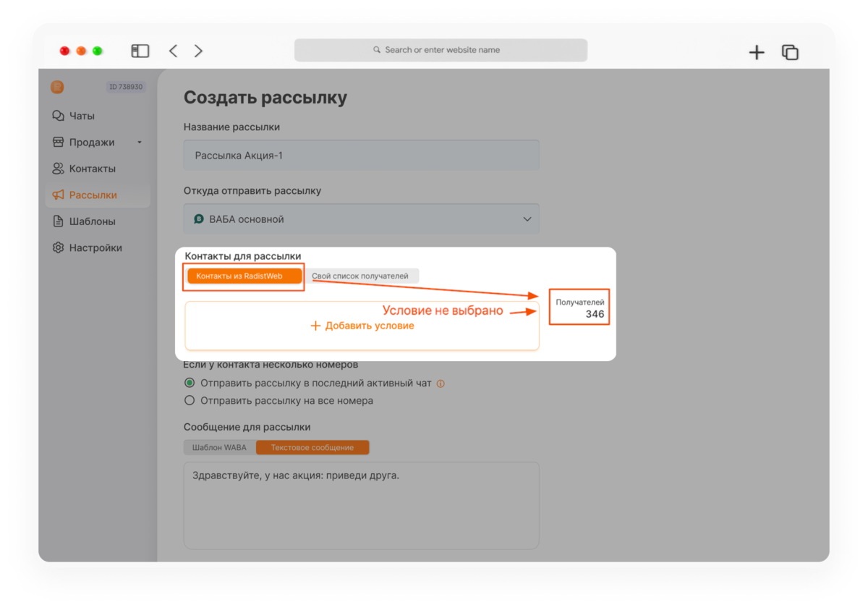Go forward with the right chevron

(198, 51)
